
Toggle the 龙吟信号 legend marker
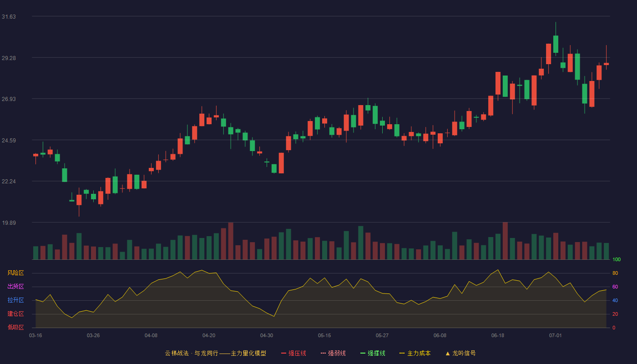coord(460,353)
